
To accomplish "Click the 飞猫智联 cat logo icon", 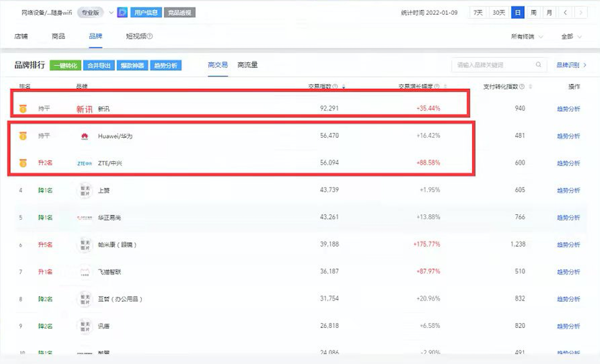I will [x=84, y=272].
